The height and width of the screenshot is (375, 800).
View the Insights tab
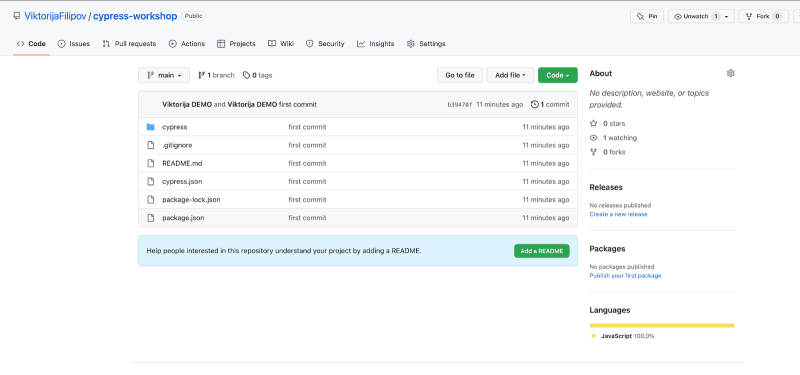[x=376, y=44]
